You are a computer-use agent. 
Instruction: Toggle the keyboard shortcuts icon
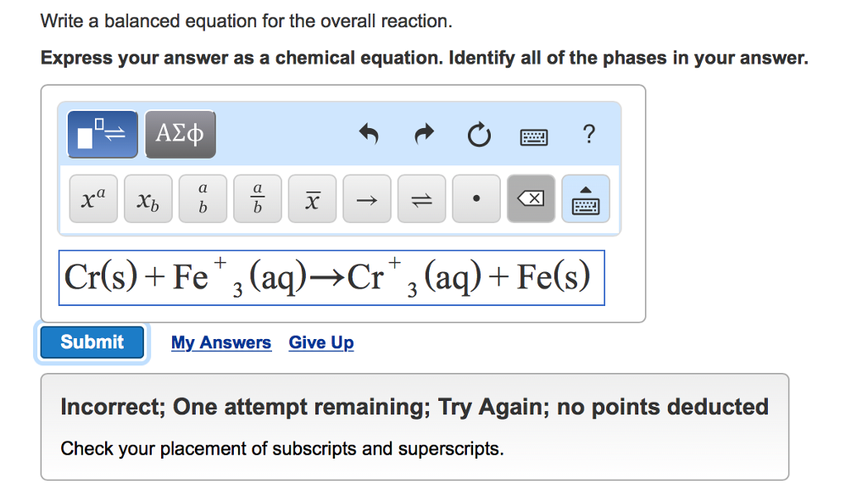[x=533, y=136]
